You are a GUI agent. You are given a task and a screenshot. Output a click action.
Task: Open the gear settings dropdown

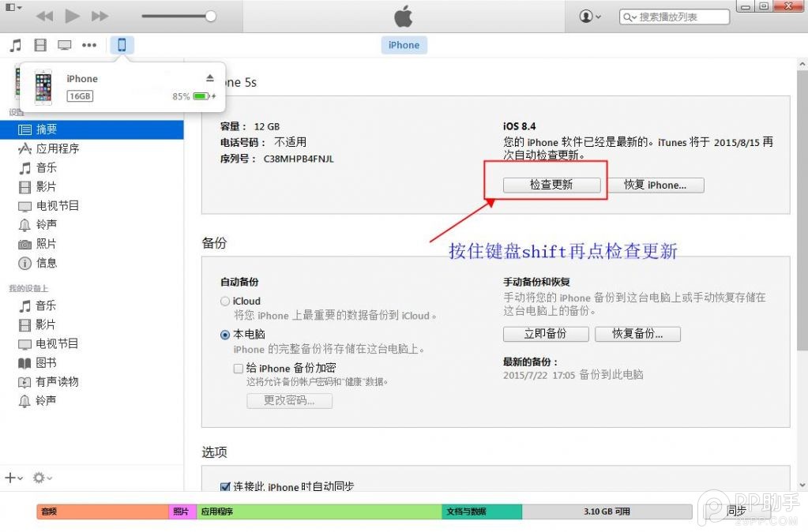(x=42, y=478)
